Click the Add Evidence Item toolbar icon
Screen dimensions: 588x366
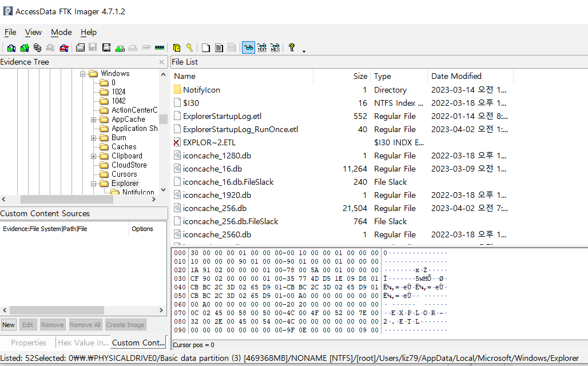point(11,47)
